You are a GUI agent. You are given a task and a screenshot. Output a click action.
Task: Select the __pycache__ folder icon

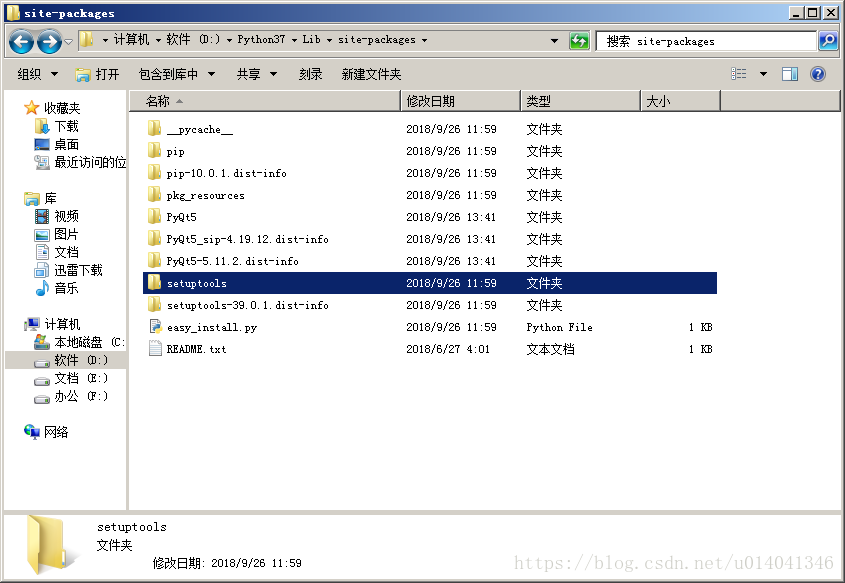[x=154, y=129]
